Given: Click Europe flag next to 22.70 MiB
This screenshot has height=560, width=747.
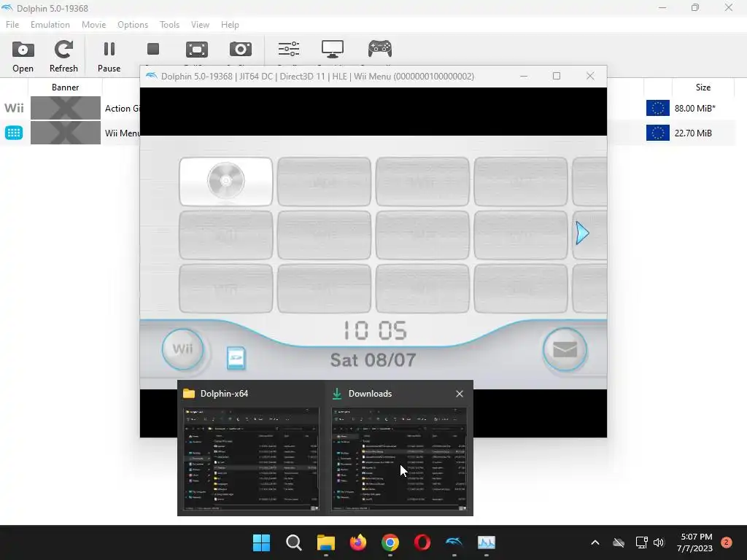Looking at the screenshot, I should [x=657, y=133].
